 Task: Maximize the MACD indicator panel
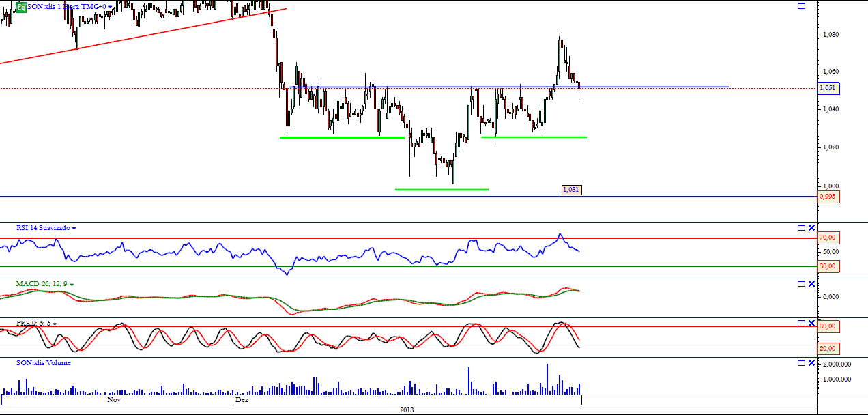(x=802, y=283)
